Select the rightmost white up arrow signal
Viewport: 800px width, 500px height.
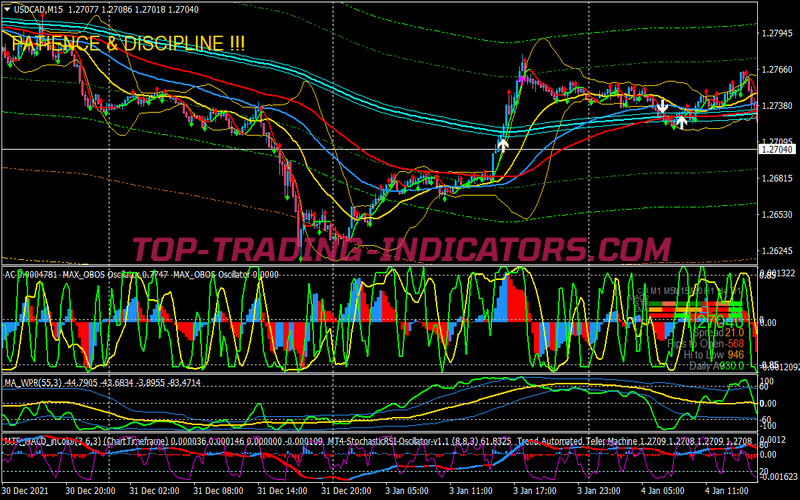coord(682,122)
